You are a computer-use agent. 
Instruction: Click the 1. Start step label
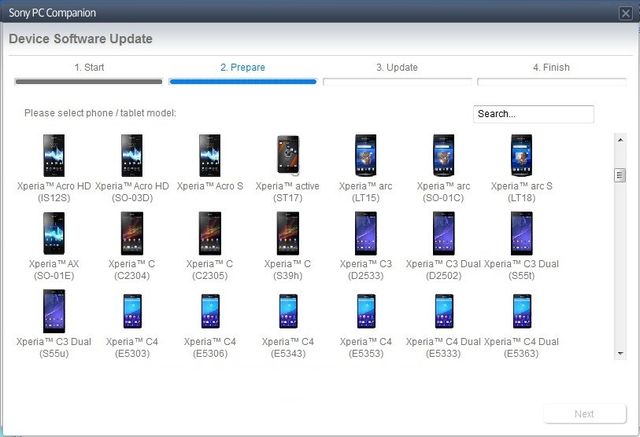point(89,67)
